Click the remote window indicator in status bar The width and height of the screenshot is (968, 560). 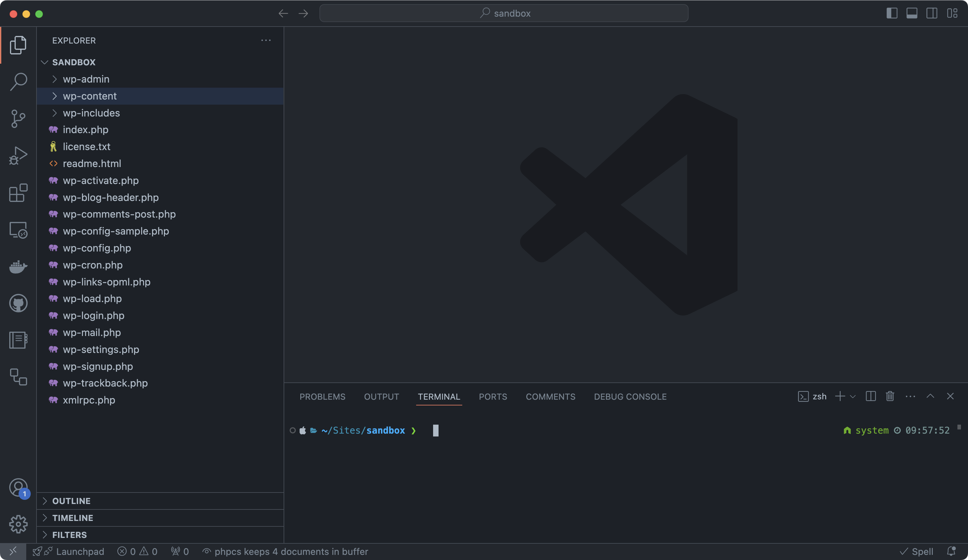click(x=13, y=552)
